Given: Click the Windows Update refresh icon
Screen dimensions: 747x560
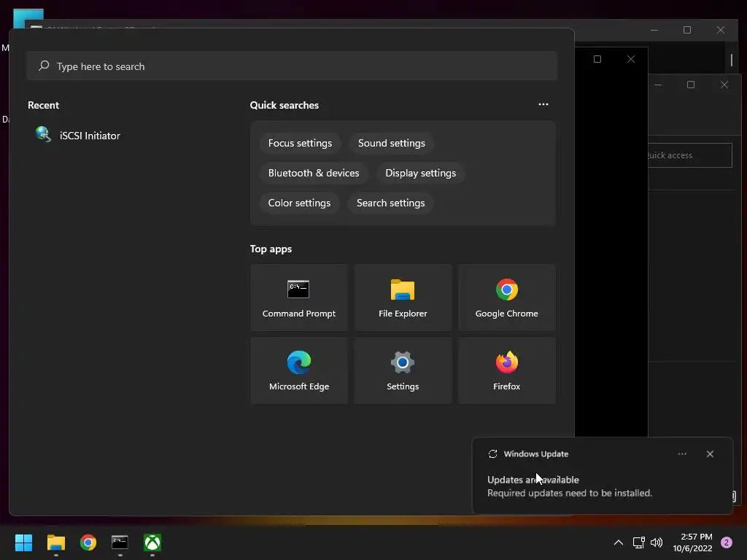Looking at the screenshot, I should [x=492, y=454].
